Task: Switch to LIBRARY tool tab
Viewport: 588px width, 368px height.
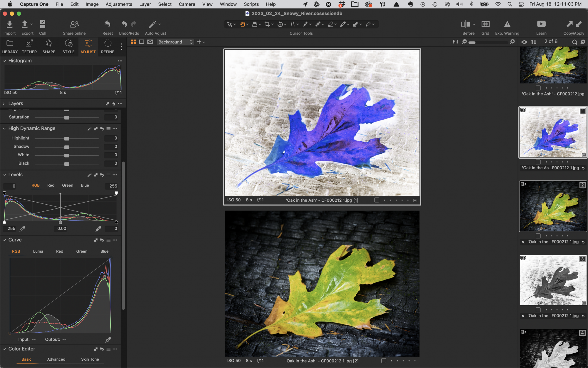Action: click(x=10, y=47)
